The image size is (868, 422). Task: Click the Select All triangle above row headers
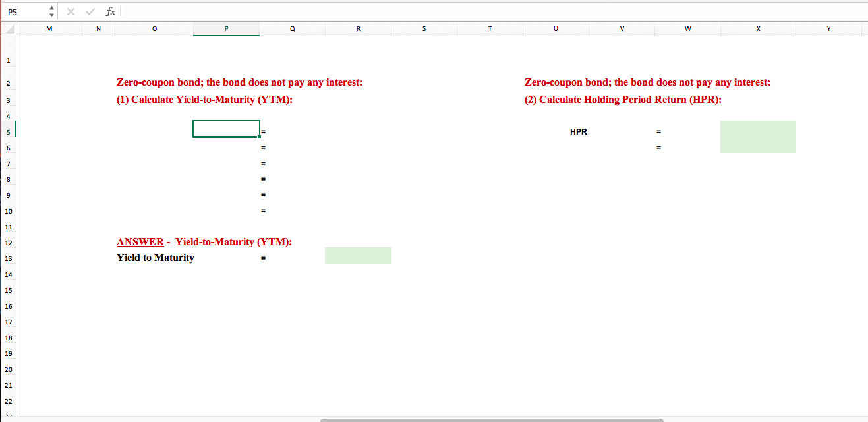tap(8, 28)
